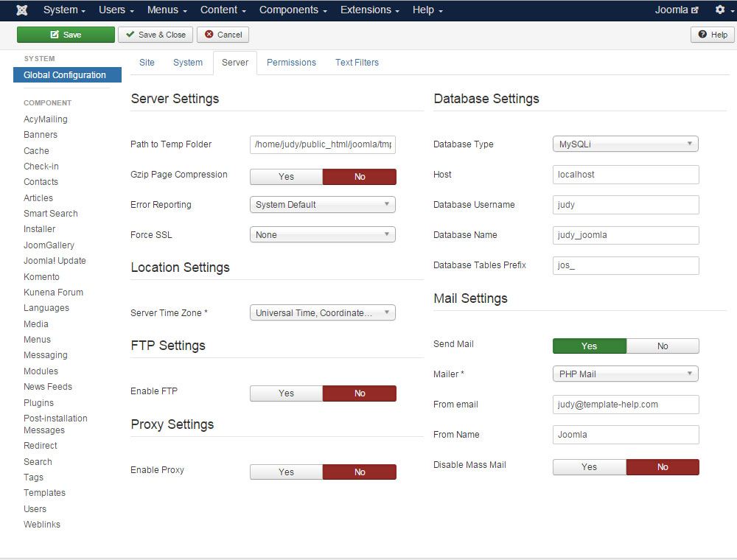The height and width of the screenshot is (560, 737).
Task: Open JoomGallery in the sidebar
Action: click(x=49, y=245)
